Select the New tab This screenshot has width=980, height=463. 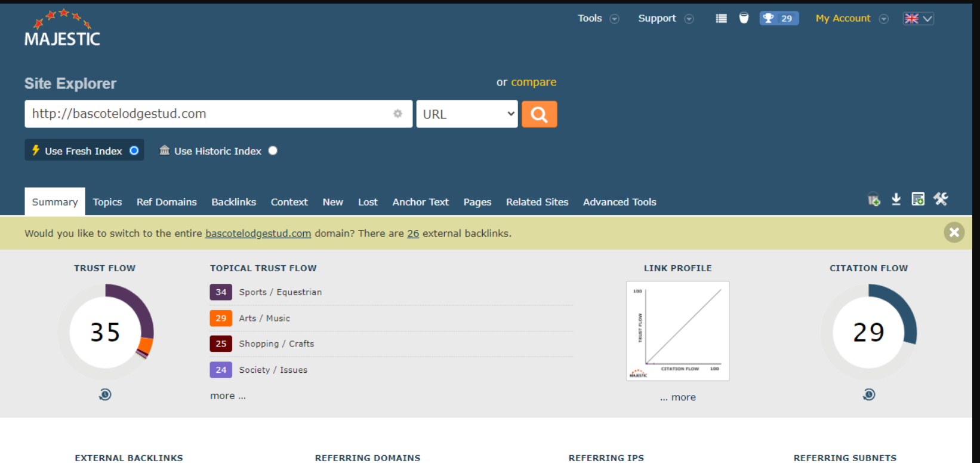click(333, 202)
